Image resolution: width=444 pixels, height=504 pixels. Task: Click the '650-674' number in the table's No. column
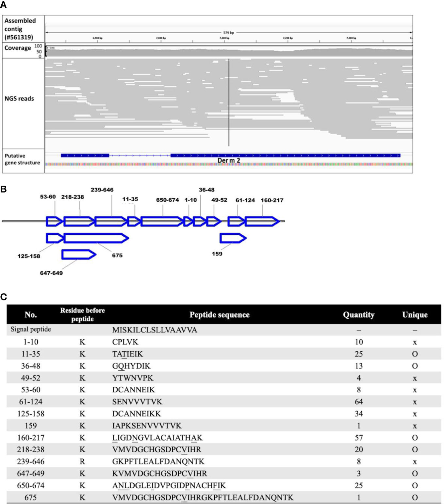coord(31,485)
